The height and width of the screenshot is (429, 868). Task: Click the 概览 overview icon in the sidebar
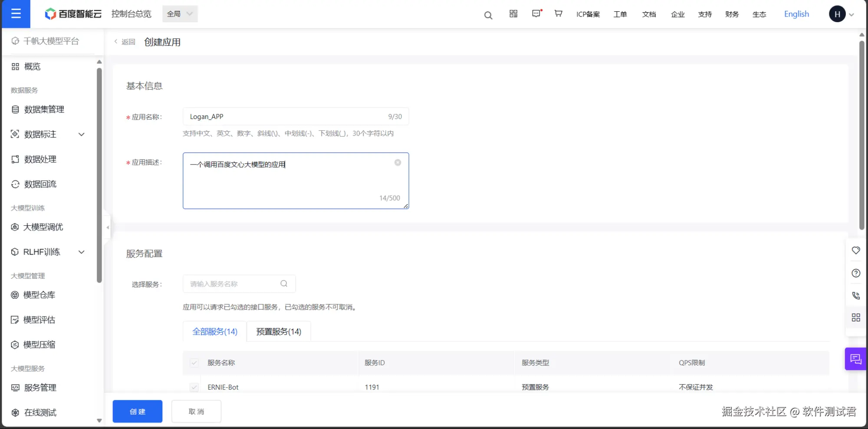pyautogui.click(x=15, y=66)
